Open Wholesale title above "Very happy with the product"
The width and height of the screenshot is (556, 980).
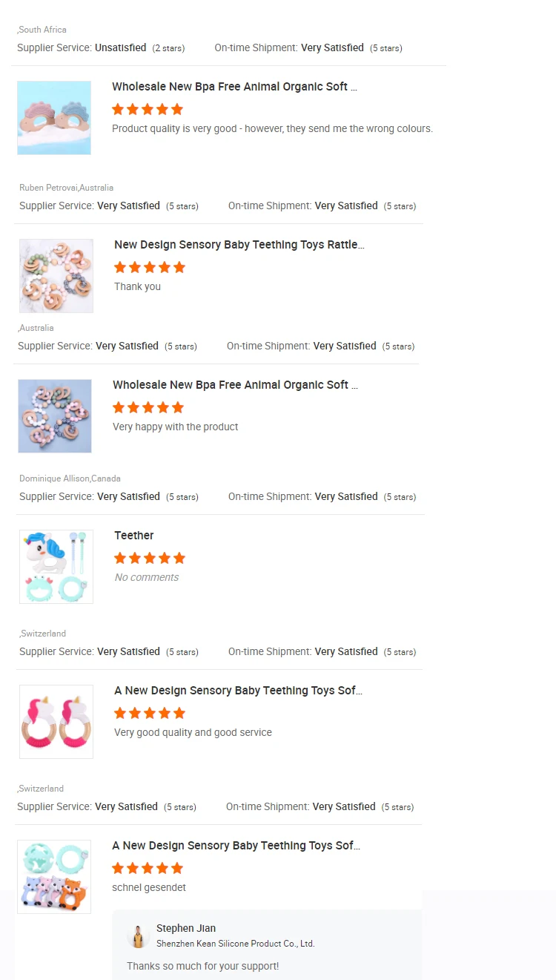point(235,385)
